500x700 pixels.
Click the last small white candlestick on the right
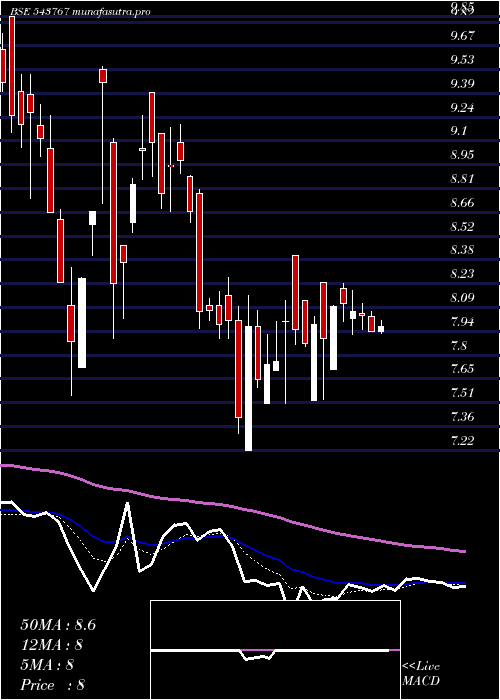pos(381,329)
